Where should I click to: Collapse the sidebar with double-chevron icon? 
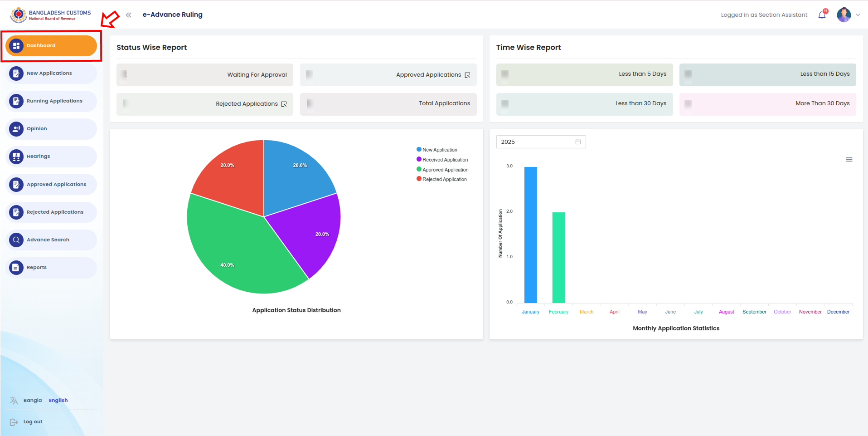tap(129, 15)
